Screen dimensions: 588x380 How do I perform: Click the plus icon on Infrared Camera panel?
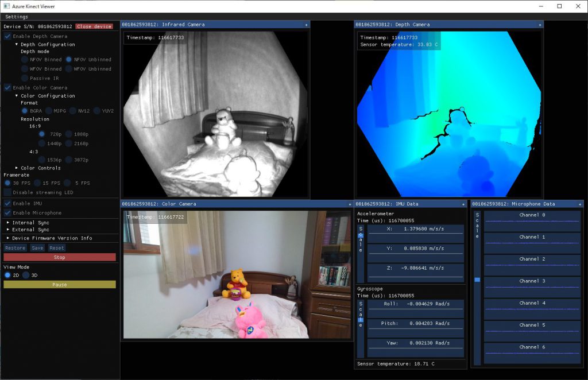coord(307,25)
